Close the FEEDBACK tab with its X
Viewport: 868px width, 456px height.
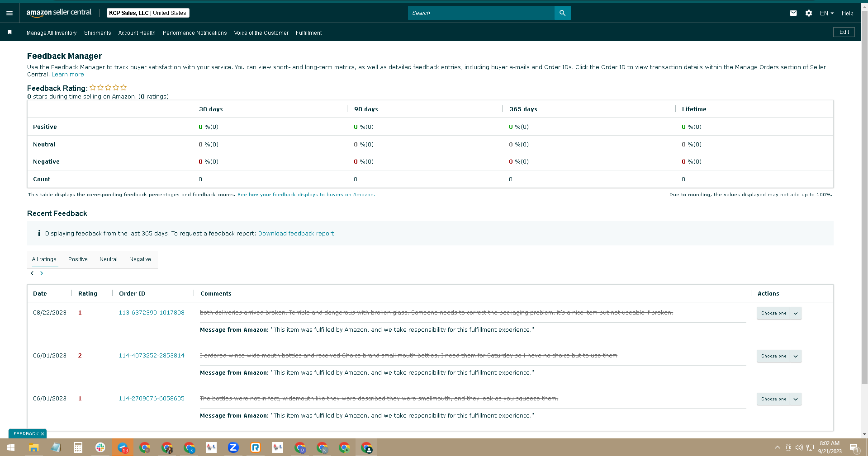point(43,434)
